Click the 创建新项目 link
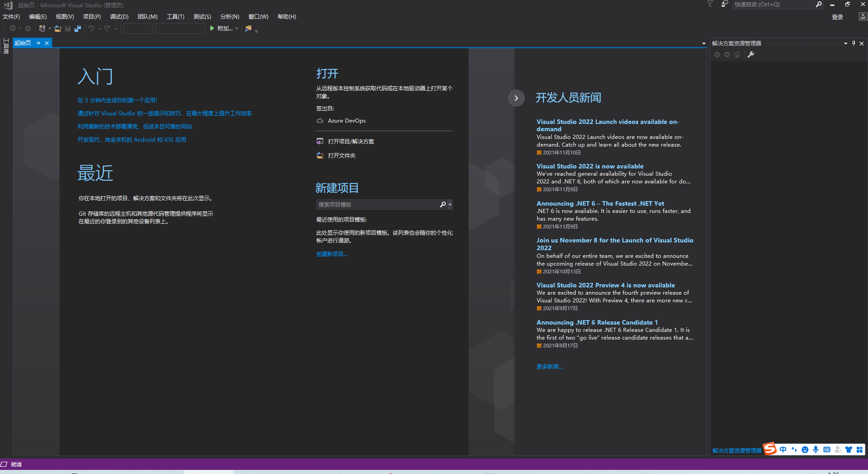The height and width of the screenshot is (474, 868). coord(331,254)
